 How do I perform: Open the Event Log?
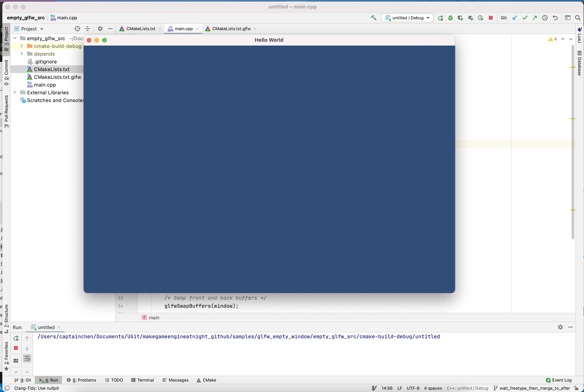(558, 380)
